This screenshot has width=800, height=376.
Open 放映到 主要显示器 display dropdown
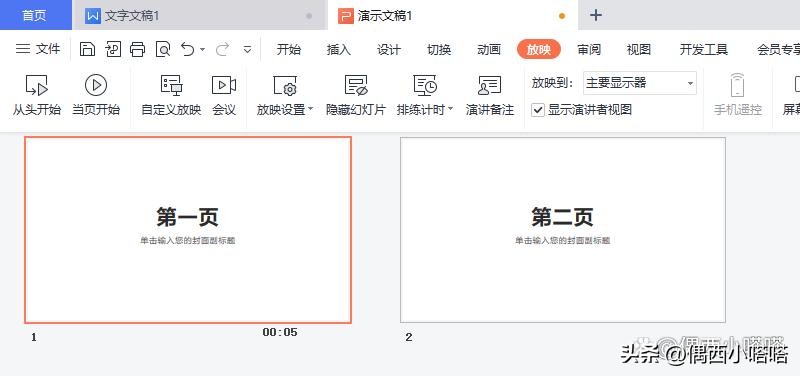tap(640, 83)
